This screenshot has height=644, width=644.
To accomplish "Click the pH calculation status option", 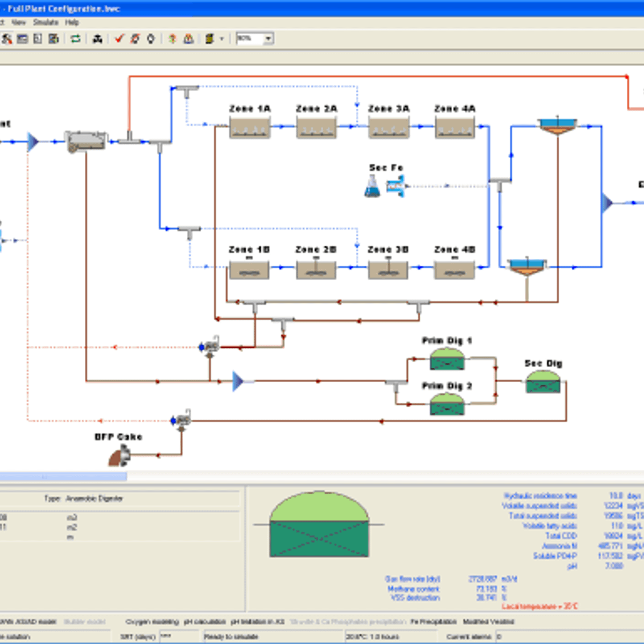I will pyautogui.click(x=204, y=621).
